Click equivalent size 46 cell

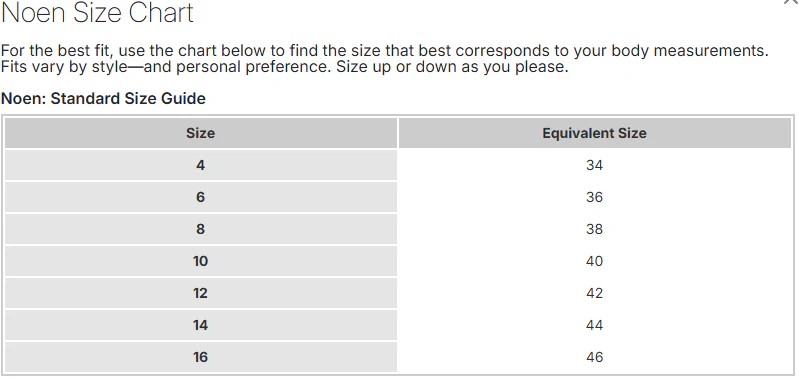coord(594,357)
